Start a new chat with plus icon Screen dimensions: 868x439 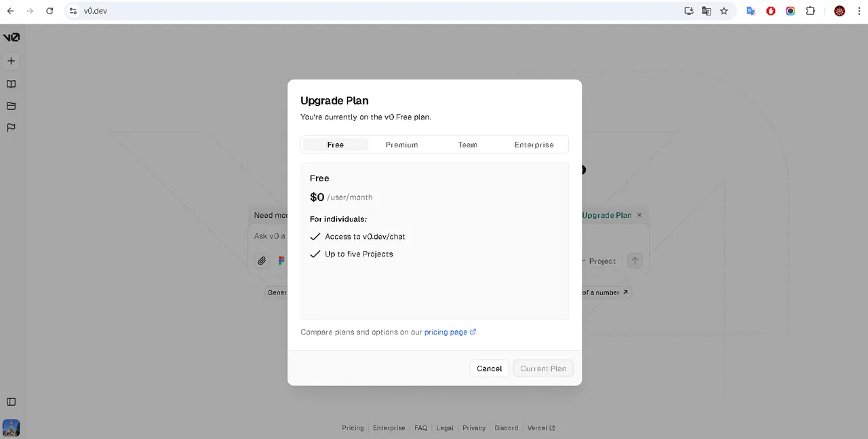click(11, 61)
